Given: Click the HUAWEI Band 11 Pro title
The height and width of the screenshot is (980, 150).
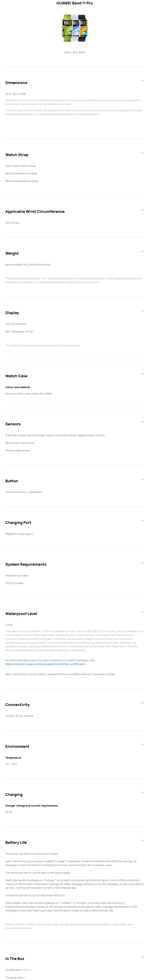Looking at the screenshot, I should 75,3.
